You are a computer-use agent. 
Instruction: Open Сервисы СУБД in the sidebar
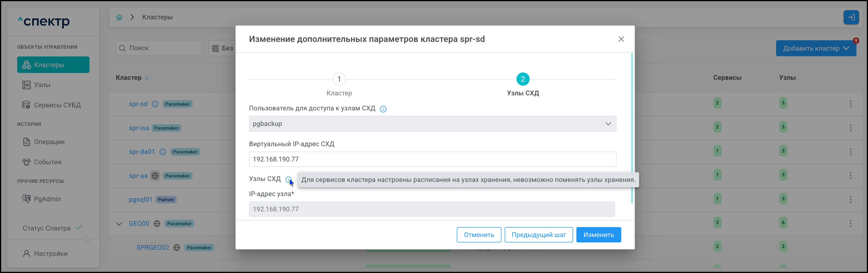pos(57,105)
